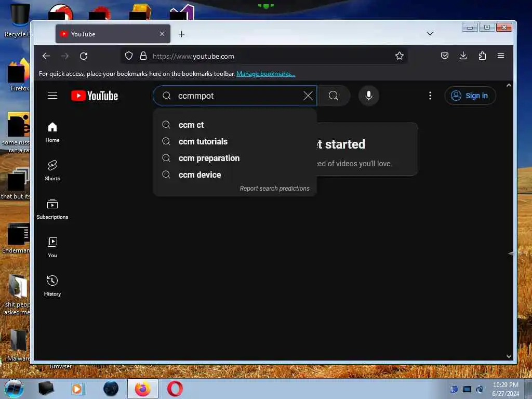
Task: Click the Sign in button
Action: (470, 96)
